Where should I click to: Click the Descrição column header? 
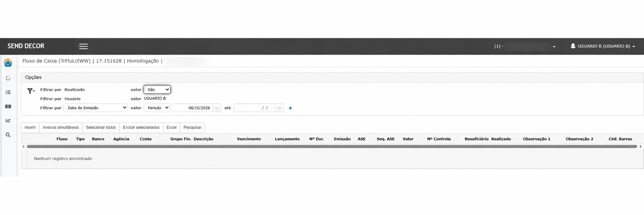[x=204, y=139]
